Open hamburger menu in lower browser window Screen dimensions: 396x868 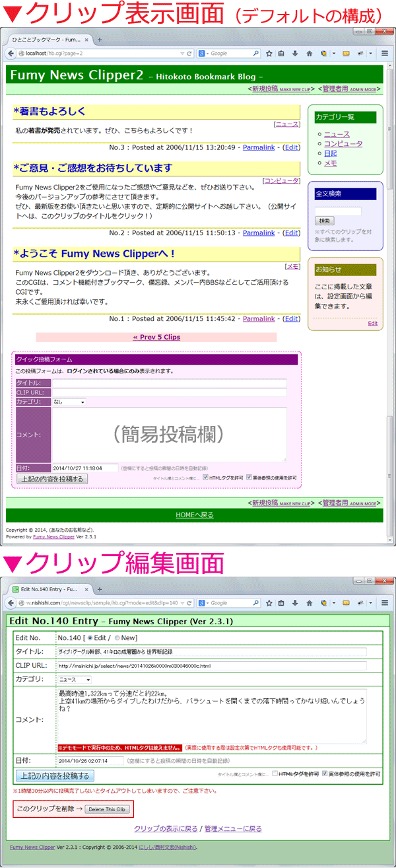point(385,602)
